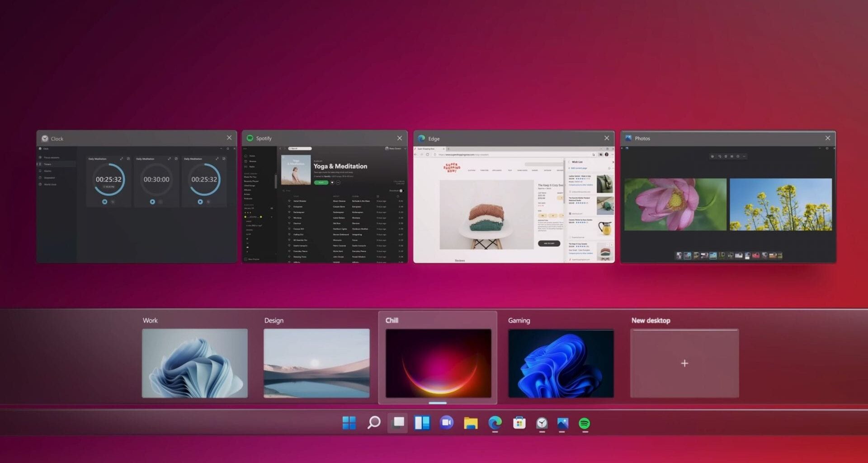
Task: Open Teams Chat from the taskbar
Action: pyautogui.click(x=447, y=424)
